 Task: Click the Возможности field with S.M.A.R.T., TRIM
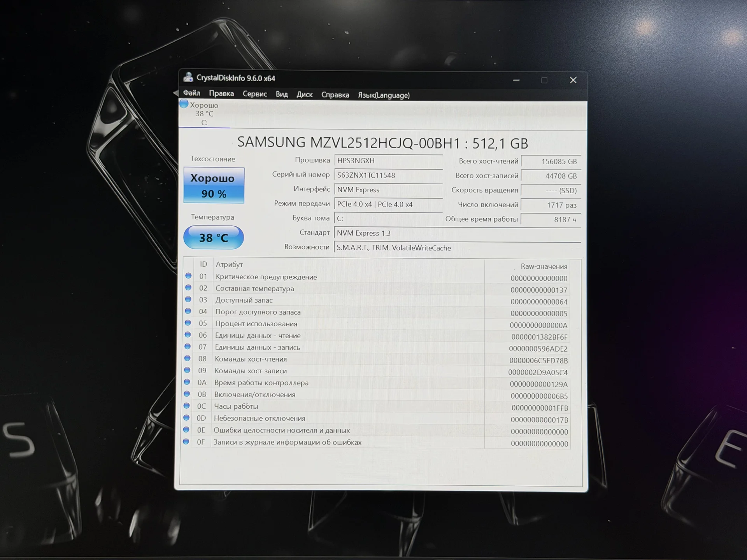pos(458,248)
